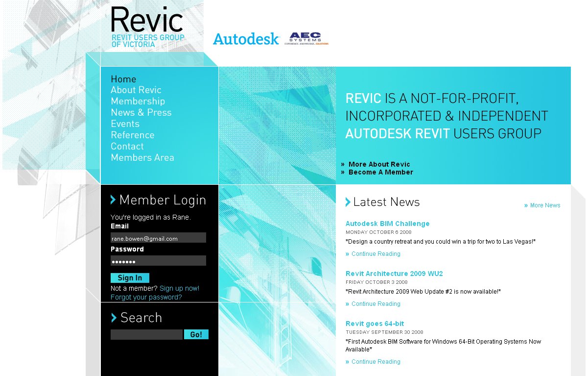Navigate to Events page

(x=125, y=124)
